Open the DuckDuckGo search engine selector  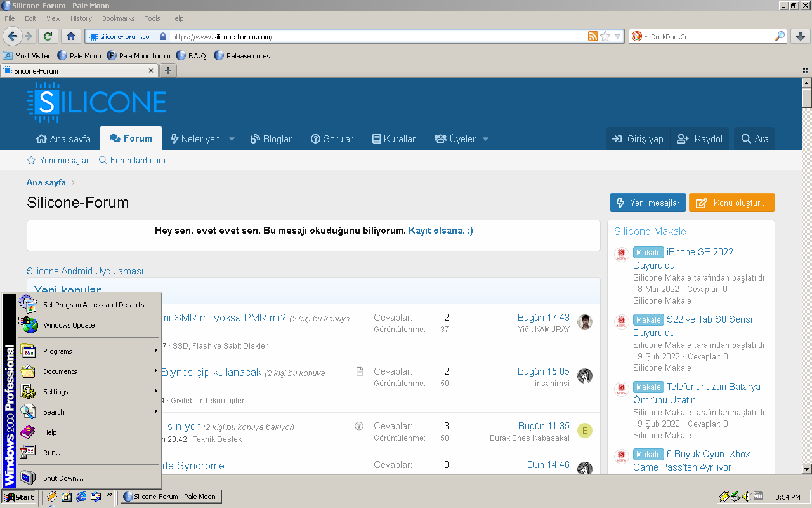tap(641, 36)
